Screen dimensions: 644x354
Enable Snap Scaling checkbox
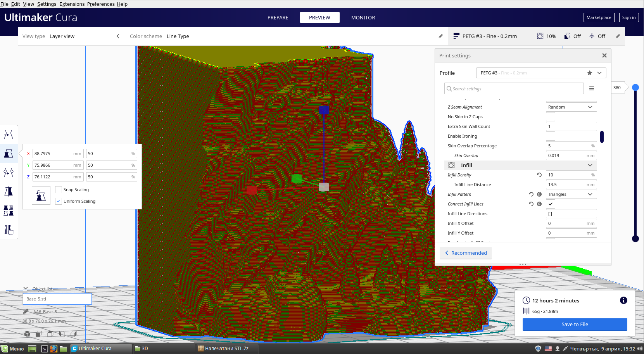[59, 190]
